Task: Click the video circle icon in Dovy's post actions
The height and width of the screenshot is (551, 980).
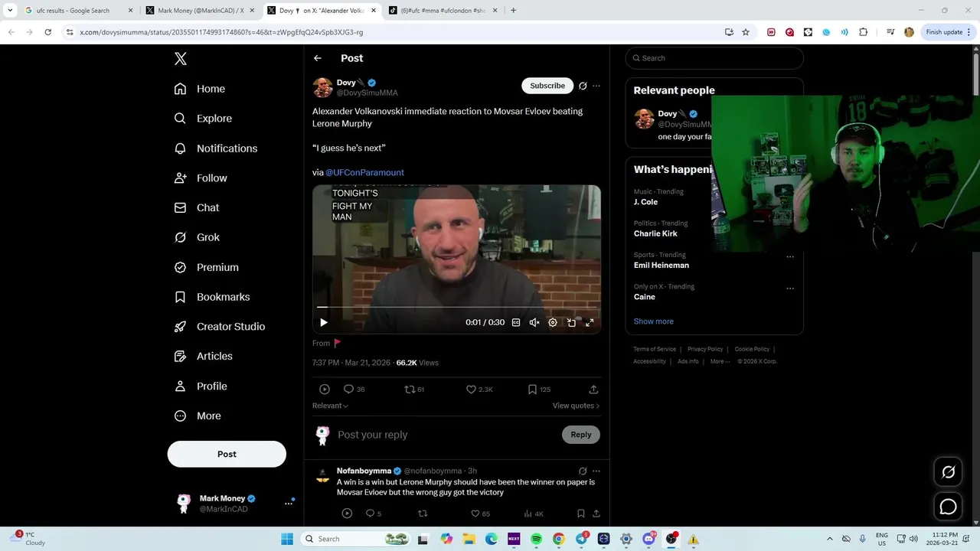Action: 325,390
